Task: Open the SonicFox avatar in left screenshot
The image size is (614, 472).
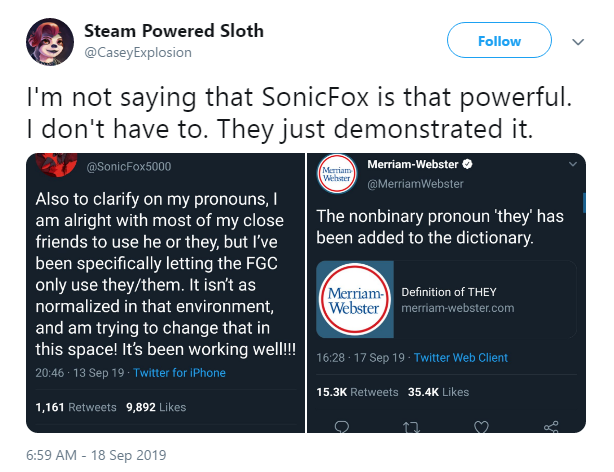Action: pos(56,165)
